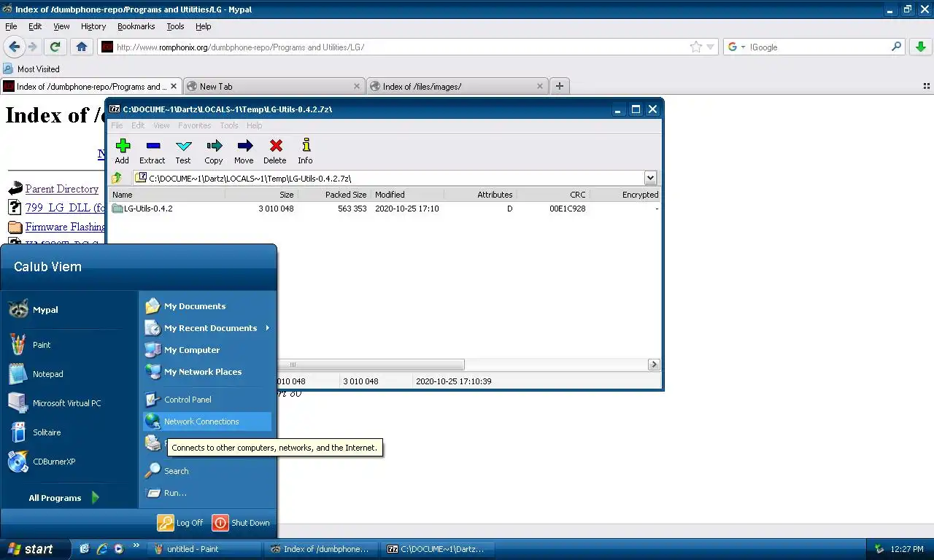Viewport: 934px width, 560px height.
Task: Click Most Visited bookmarks button
Action: 31,69
